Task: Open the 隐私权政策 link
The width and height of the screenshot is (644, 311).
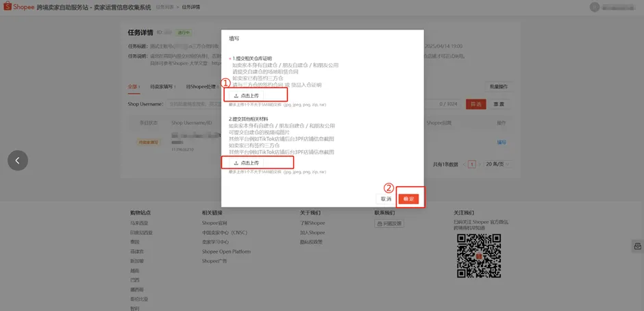Action: (x=311, y=242)
